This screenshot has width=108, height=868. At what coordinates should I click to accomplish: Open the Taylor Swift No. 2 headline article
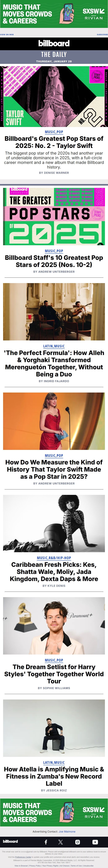(x=54, y=142)
